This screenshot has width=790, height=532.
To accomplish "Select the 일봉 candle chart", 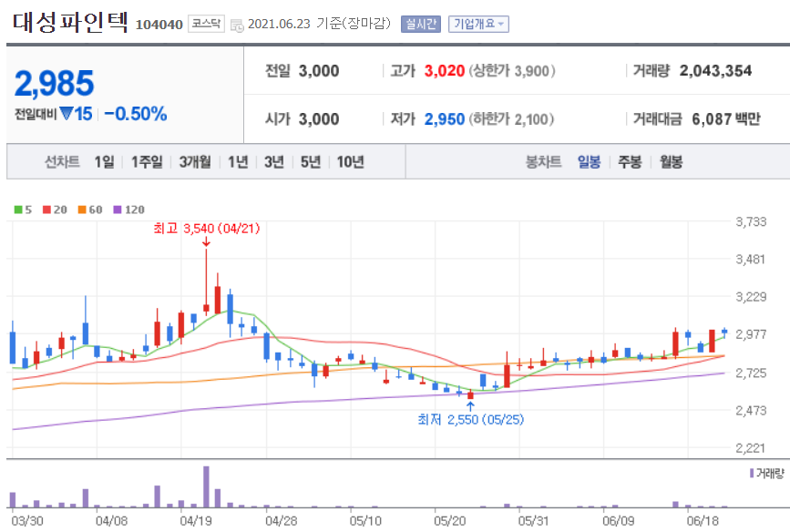I will click(589, 162).
